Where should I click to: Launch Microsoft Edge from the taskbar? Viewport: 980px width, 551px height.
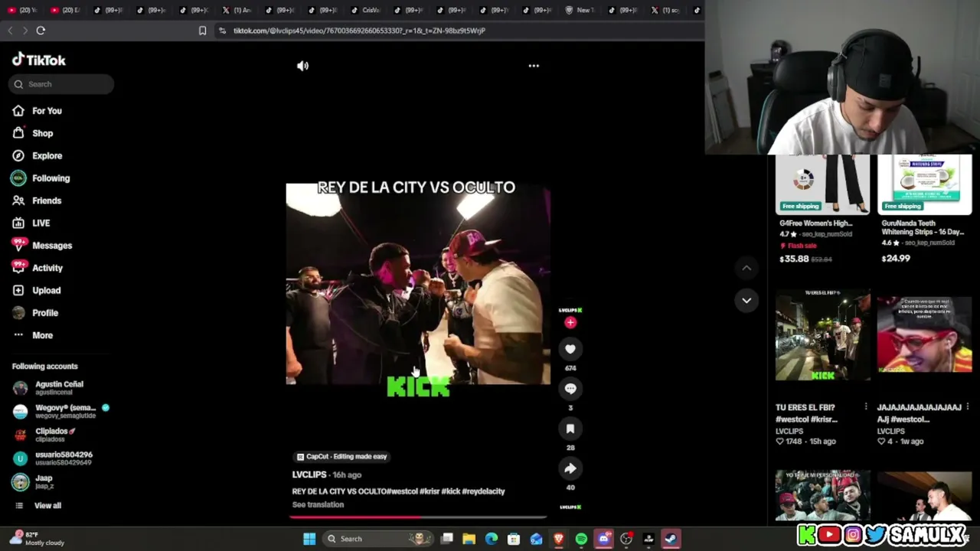coord(492,539)
